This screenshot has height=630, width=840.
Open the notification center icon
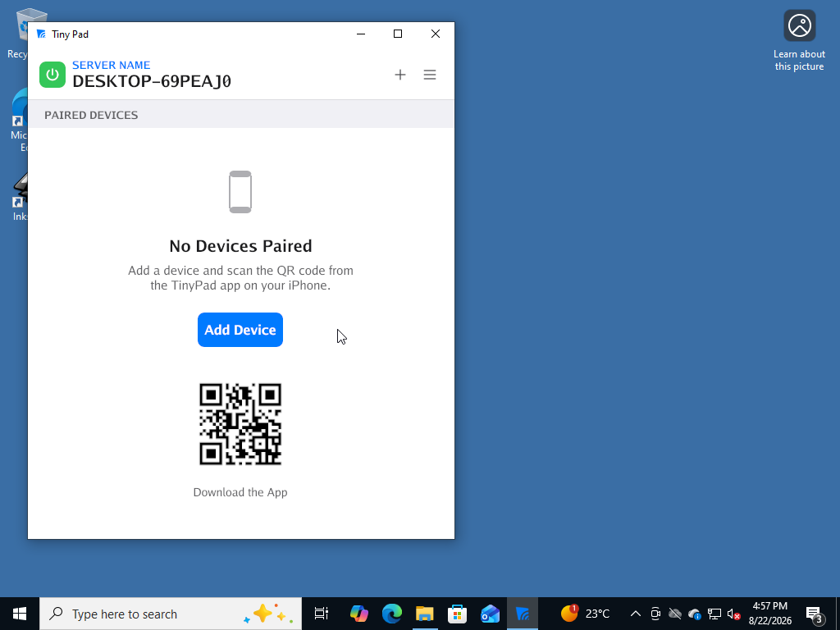pos(815,614)
